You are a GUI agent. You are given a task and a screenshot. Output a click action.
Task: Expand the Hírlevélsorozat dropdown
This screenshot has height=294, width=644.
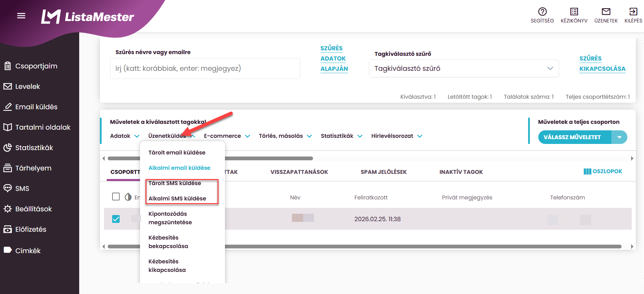tap(397, 136)
